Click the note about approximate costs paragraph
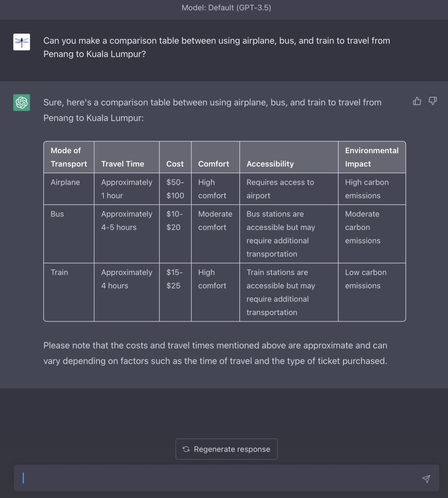448x498 pixels. 215,353
